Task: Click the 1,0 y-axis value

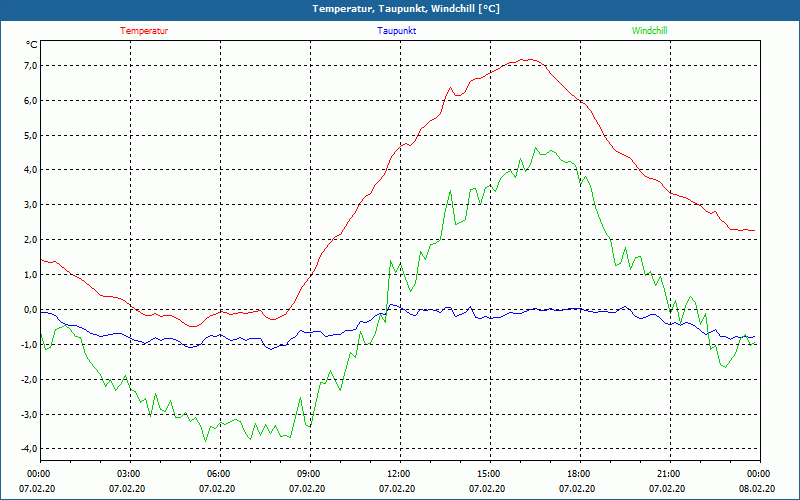Action: click(x=31, y=275)
